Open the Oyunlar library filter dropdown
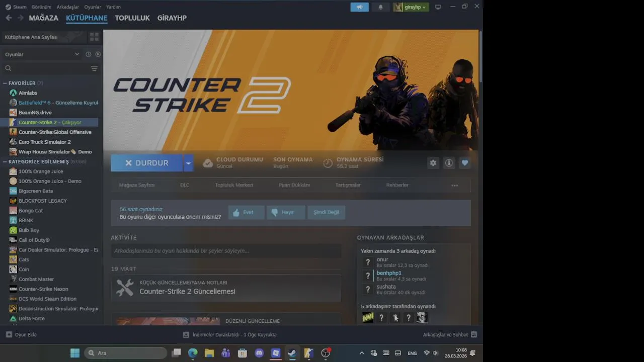Image resolution: width=644 pixels, height=362 pixels. coord(42,54)
